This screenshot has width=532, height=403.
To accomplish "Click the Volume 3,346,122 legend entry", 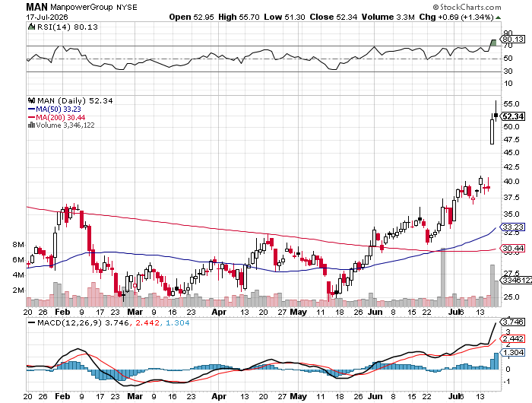I will (65, 125).
